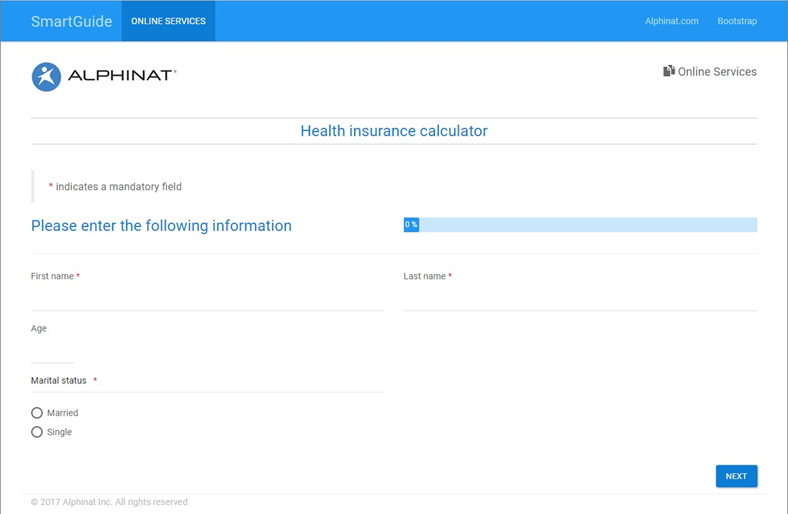Click the Alphinat circular logo icon
The width and height of the screenshot is (788, 514).
(x=46, y=76)
